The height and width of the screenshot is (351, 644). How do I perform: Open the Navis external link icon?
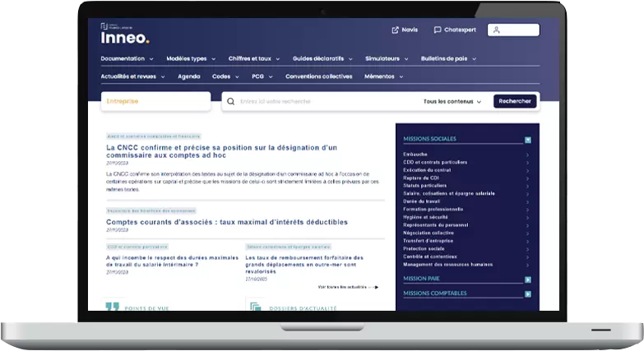[395, 30]
